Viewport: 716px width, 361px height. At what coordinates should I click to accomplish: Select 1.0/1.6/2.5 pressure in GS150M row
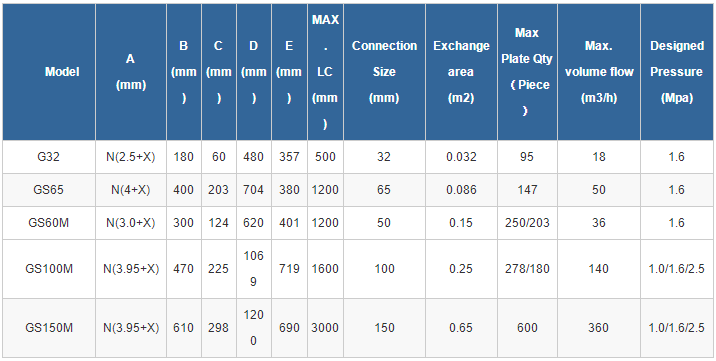pyautogui.click(x=677, y=327)
